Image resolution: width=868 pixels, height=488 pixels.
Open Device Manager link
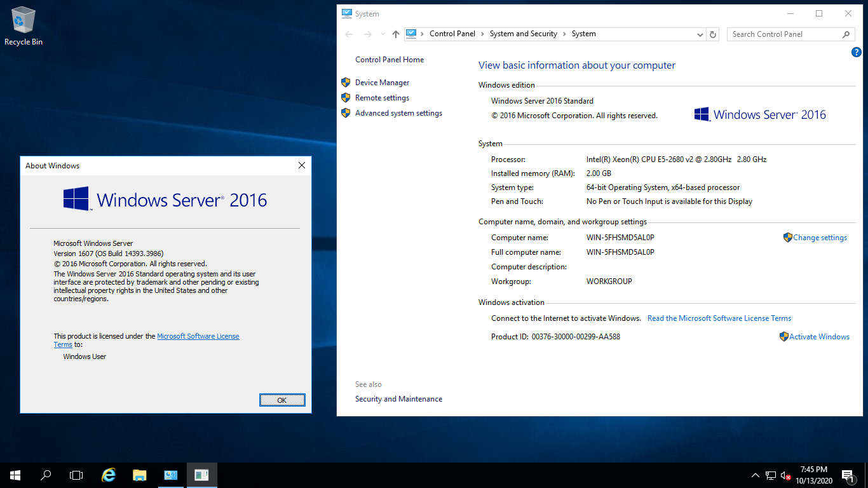[382, 83]
